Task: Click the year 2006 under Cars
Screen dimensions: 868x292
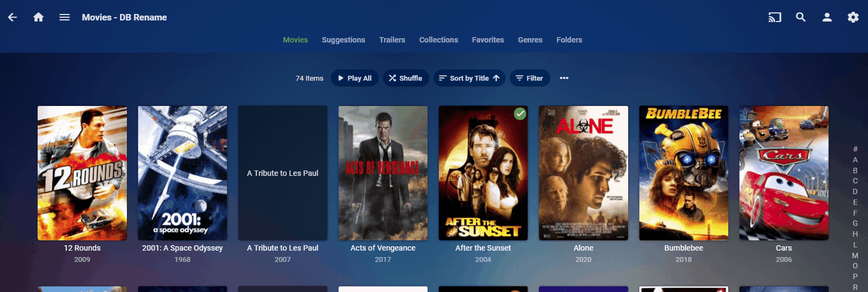Action: (x=784, y=259)
